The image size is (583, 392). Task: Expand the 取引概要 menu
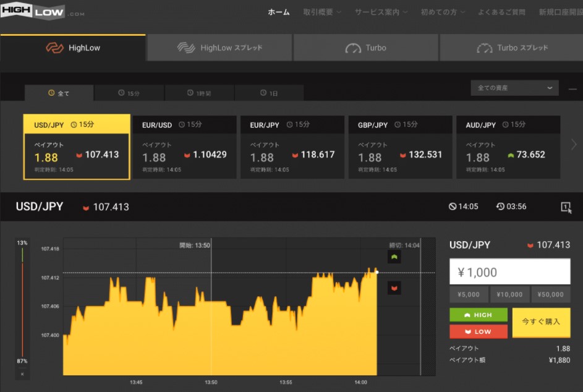pyautogui.click(x=322, y=12)
